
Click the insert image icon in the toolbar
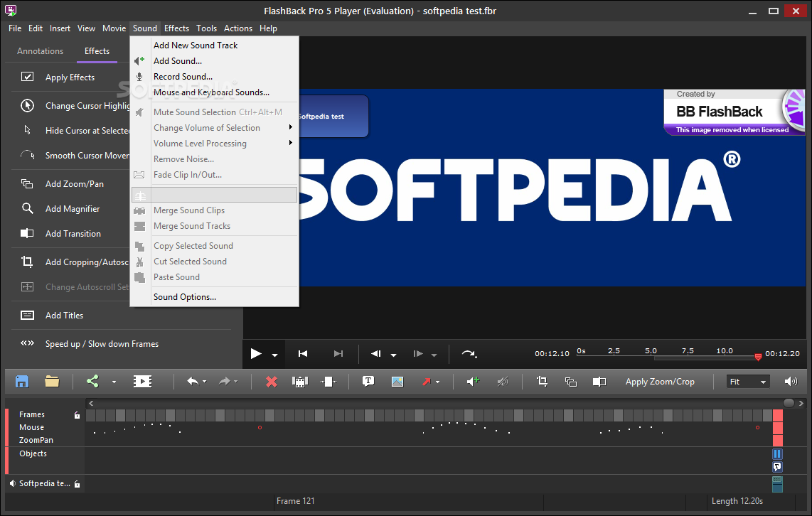397,382
